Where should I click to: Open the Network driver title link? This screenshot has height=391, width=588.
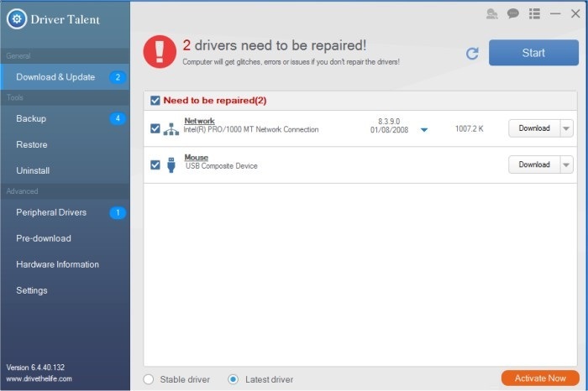(x=200, y=121)
